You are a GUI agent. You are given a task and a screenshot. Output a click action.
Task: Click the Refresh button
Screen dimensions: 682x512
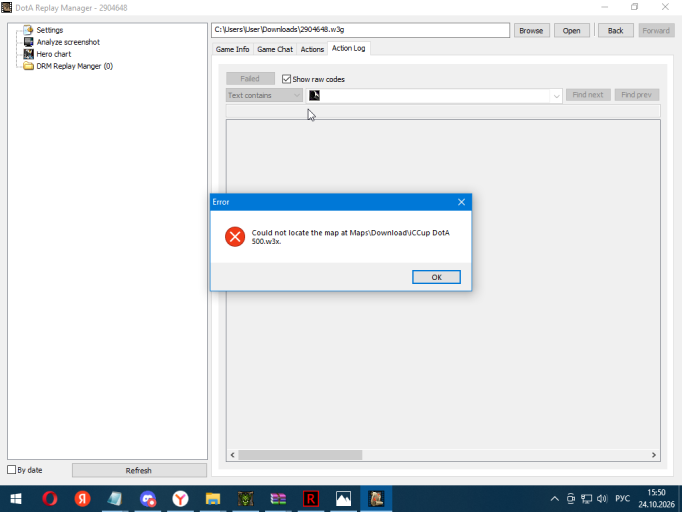(x=139, y=470)
